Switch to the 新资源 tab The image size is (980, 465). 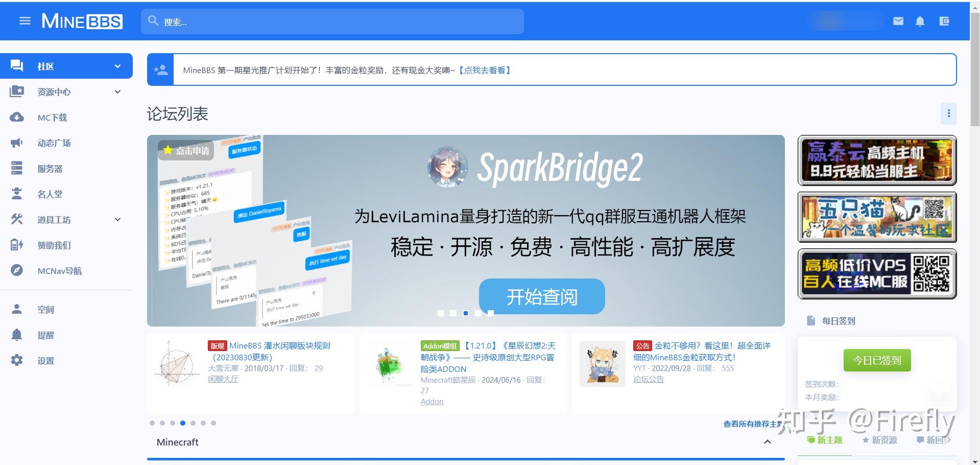879,440
